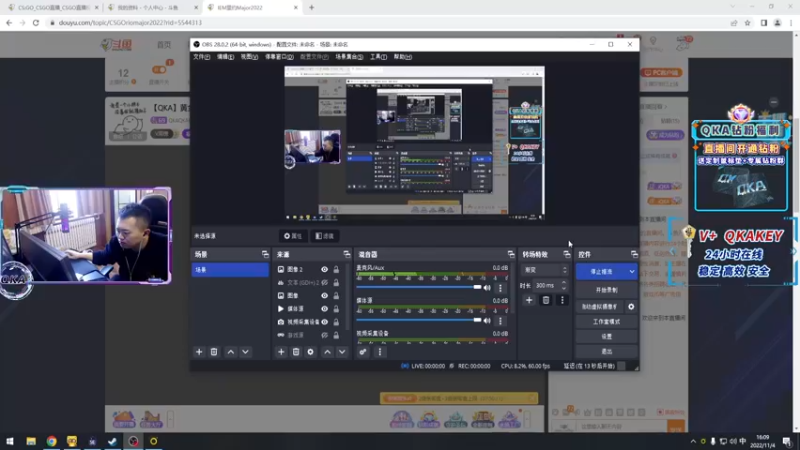Toggle visibility of the 图像 2 source
Image resolution: width=800 pixels, height=450 pixels.
click(x=324, y=269)
